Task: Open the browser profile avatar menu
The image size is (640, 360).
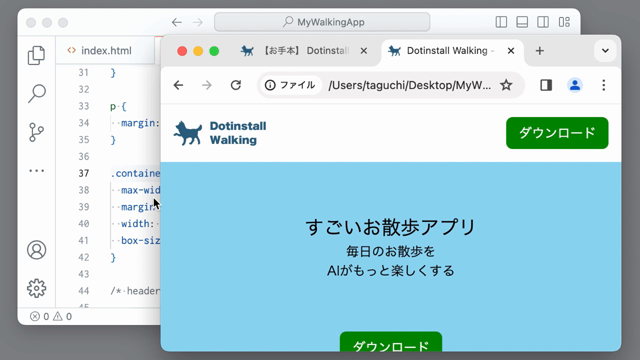Action: pyautogui.click(x=575, y=85)
